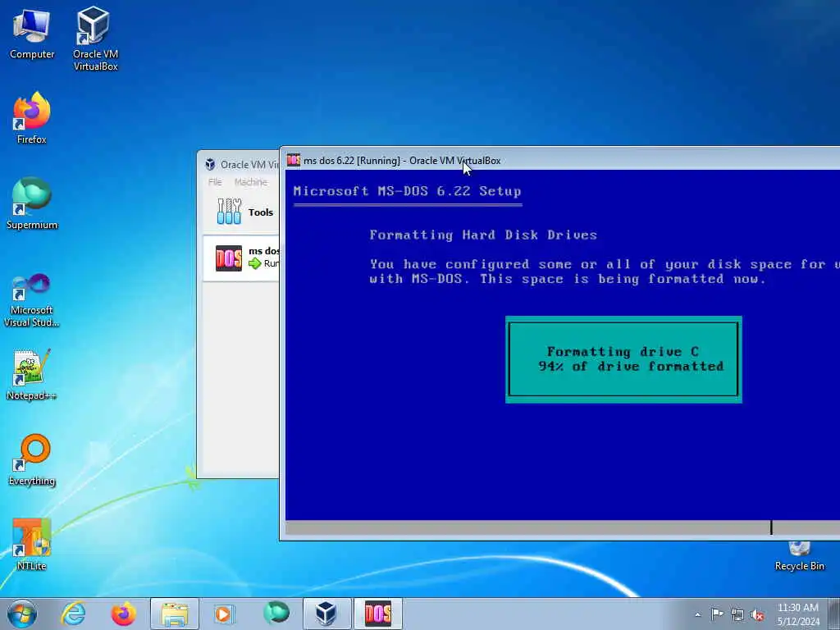
Task: Open the Computer desktop icon
Action: point(32,34)
